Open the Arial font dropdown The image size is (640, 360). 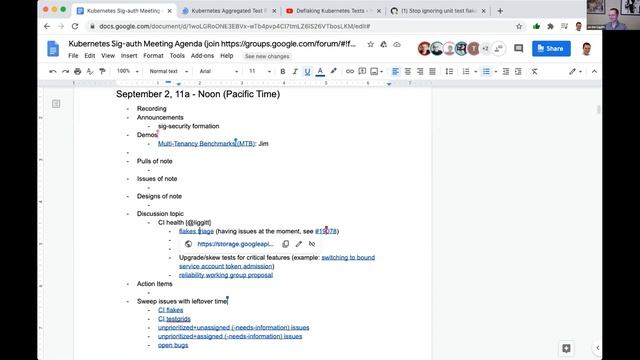[218, 71]
